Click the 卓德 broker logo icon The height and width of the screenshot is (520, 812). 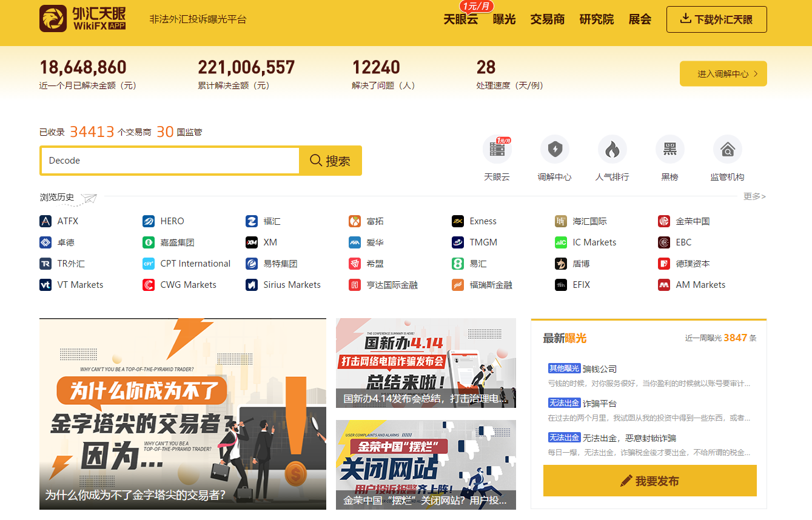45,242
